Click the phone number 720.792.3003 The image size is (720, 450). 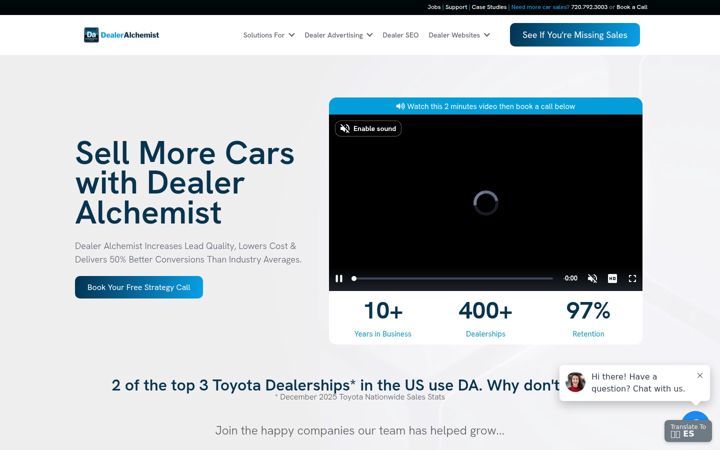[589, 7]
